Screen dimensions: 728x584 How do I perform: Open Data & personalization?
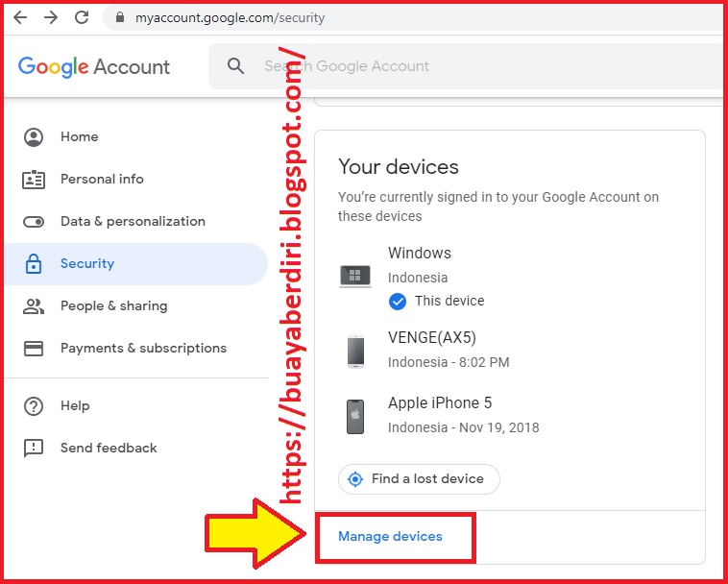tap(136, 222)
